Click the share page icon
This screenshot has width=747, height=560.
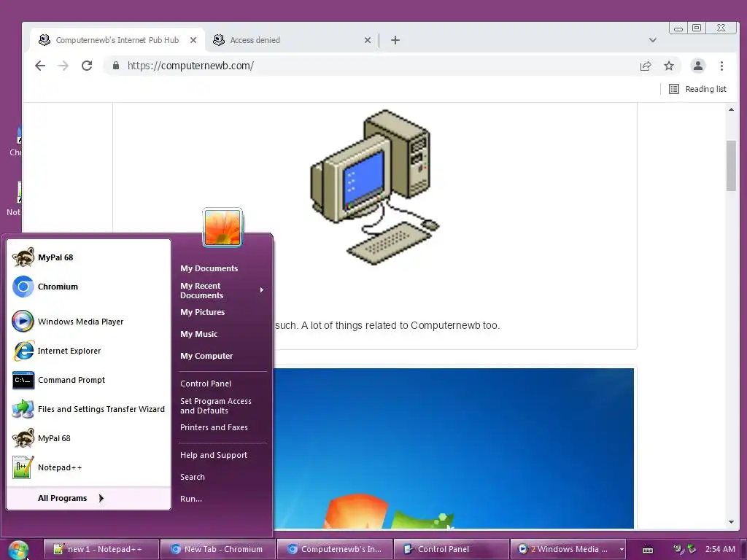tap(646, 66)
